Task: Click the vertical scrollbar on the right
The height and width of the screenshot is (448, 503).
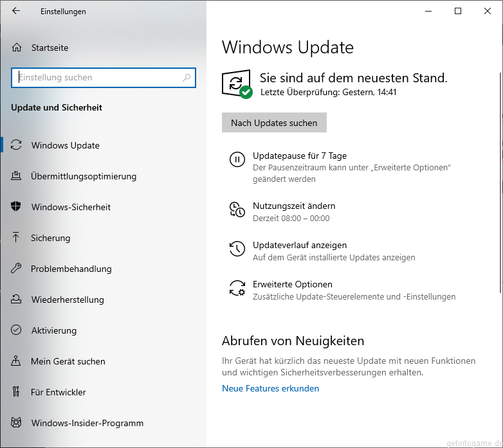Action: (500, 183)
